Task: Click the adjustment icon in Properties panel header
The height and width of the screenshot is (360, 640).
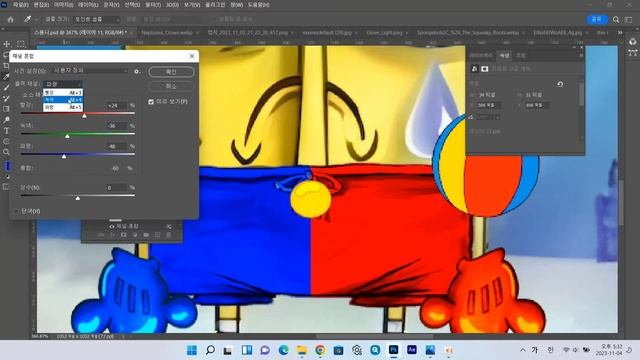Action: [474, 69]
